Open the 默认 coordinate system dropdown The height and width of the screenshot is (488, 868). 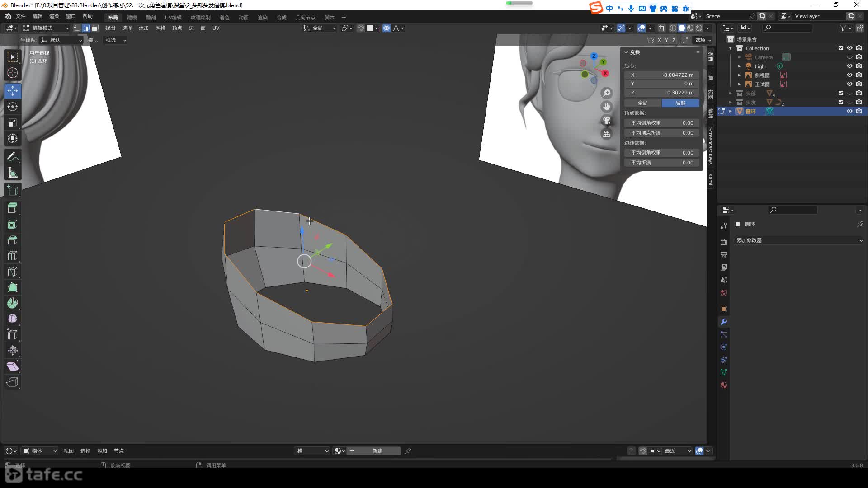pyautogui.click(x=62, y=40)
